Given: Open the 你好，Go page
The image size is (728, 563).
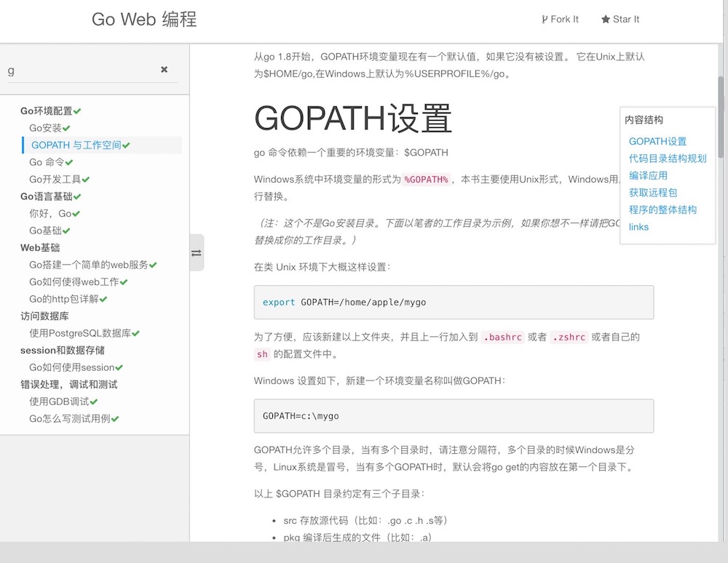Looking at the screenshot, I should click(50, 214).
